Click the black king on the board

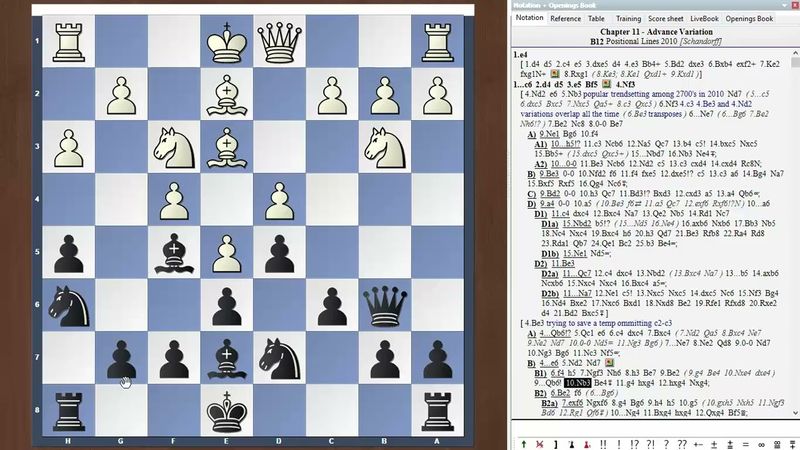pyautogui.click(x=226, y=412)
